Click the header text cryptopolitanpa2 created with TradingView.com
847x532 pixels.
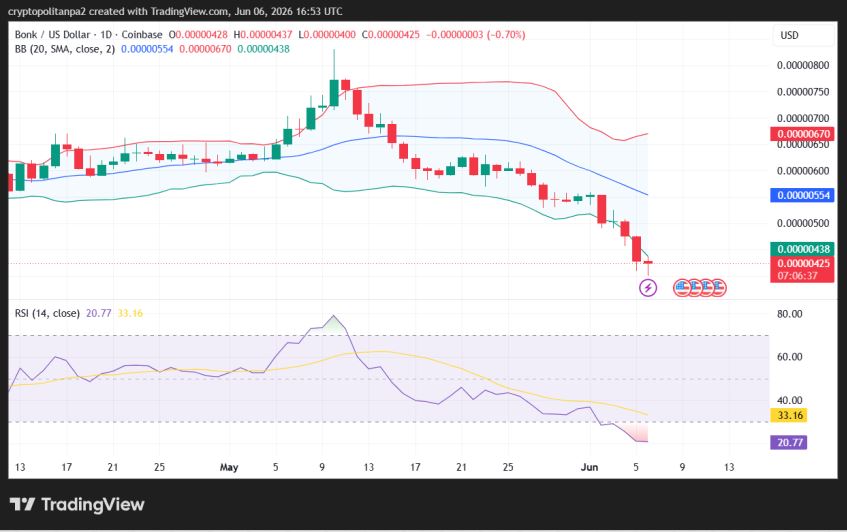(118, 11)
